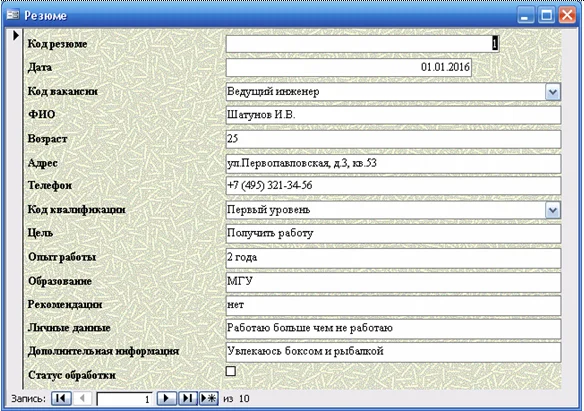Expand the Код вакансии dropdown arrow

[x=553, y=92]
